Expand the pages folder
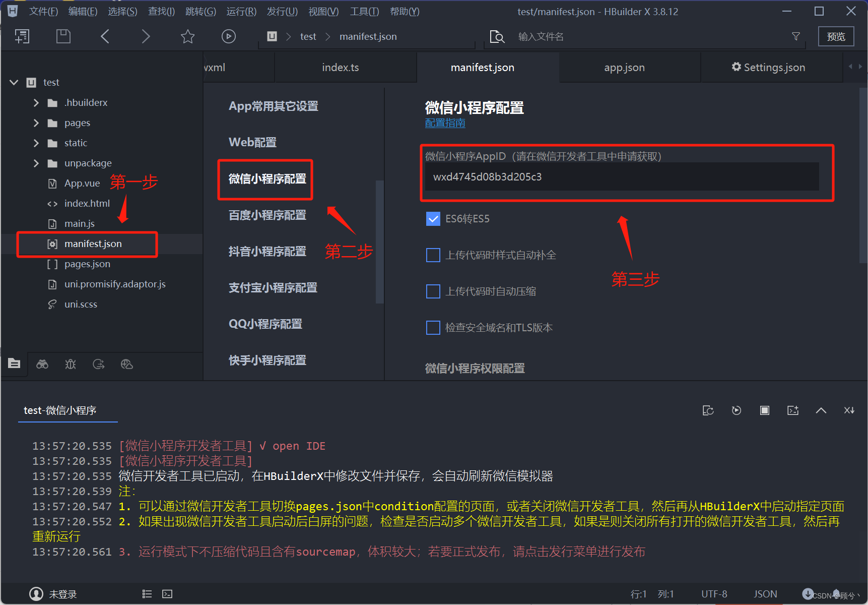 pyautogui.click(x=36, y=123)
